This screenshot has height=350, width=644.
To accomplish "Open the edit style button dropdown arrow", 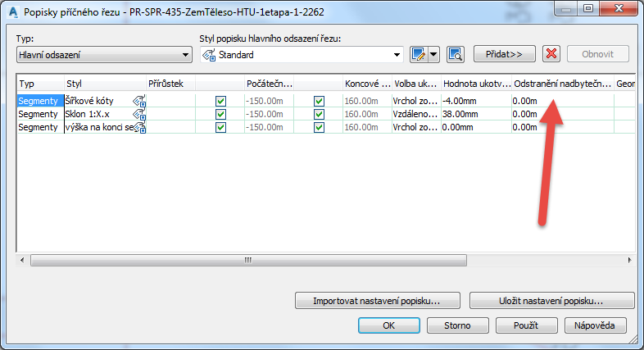I will click(434, 55).
